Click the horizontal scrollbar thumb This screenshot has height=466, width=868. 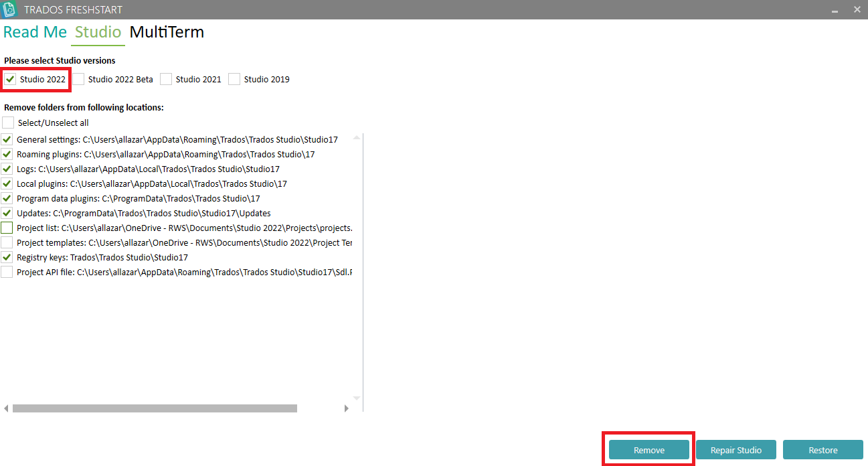pos(155,408)
